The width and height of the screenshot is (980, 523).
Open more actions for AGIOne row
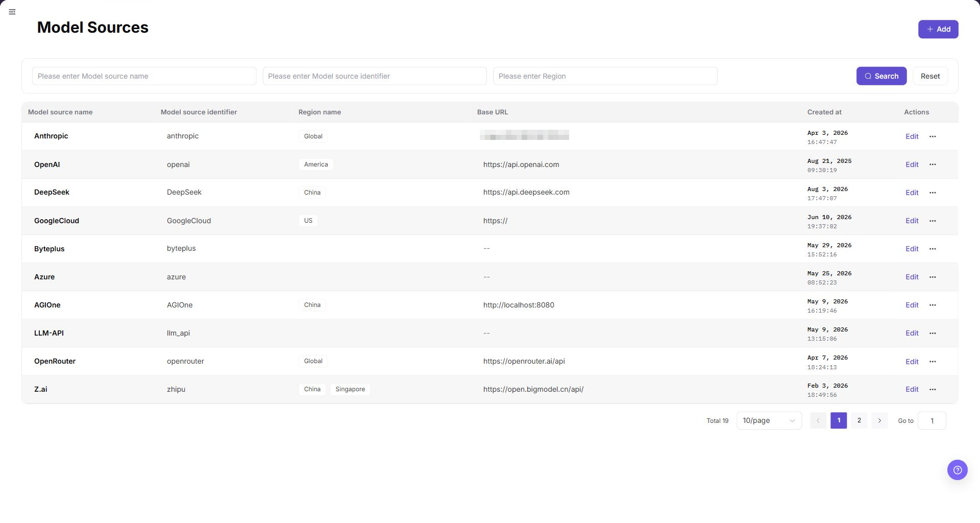(x=933, y=305)
